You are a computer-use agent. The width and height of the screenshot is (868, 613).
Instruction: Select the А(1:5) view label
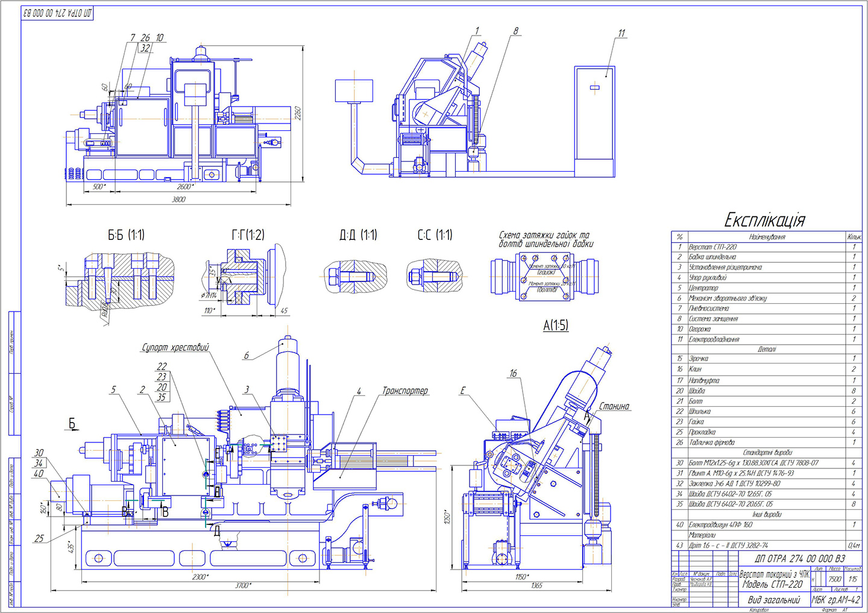pos(555,325)
